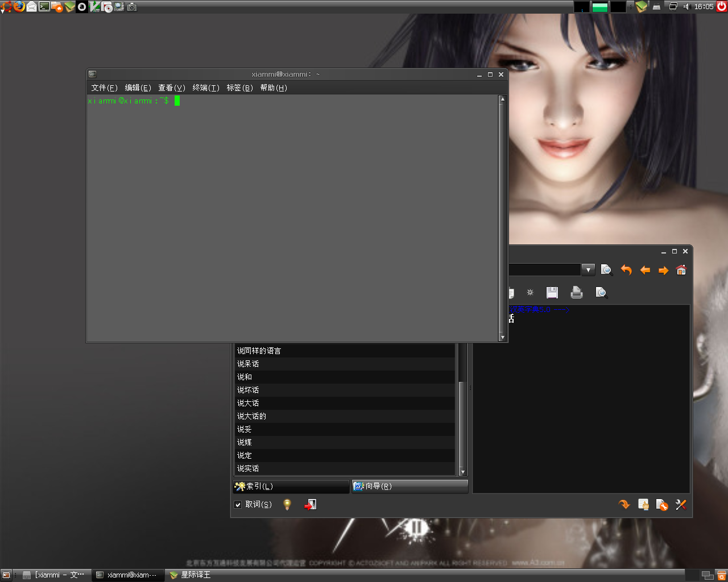This screenshot has height=582, width=728.
Task: Open the 终端(T) menu in terminal
Action: pyautogui.click(x=206, y=88)
